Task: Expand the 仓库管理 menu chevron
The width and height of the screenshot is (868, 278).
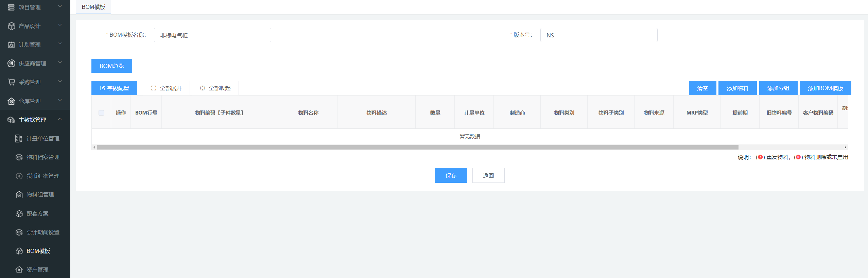Action: point(60,100)
